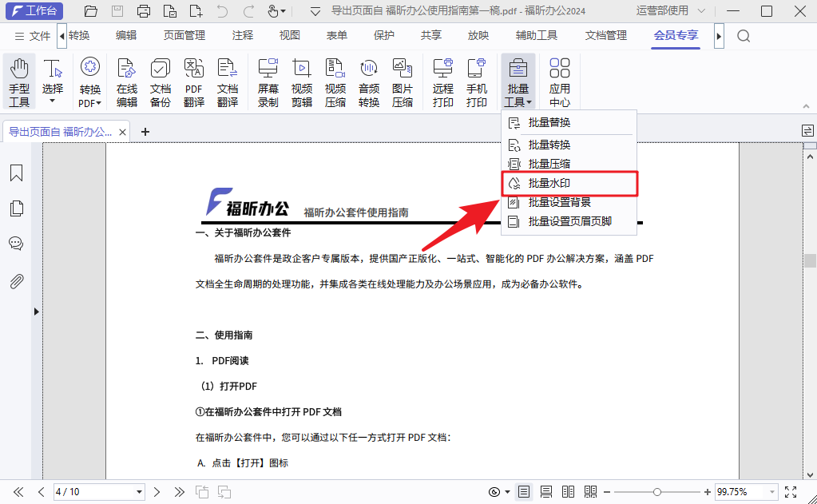
Task: Start 屏幕录制 screen recording
Action: click(268, 80)
